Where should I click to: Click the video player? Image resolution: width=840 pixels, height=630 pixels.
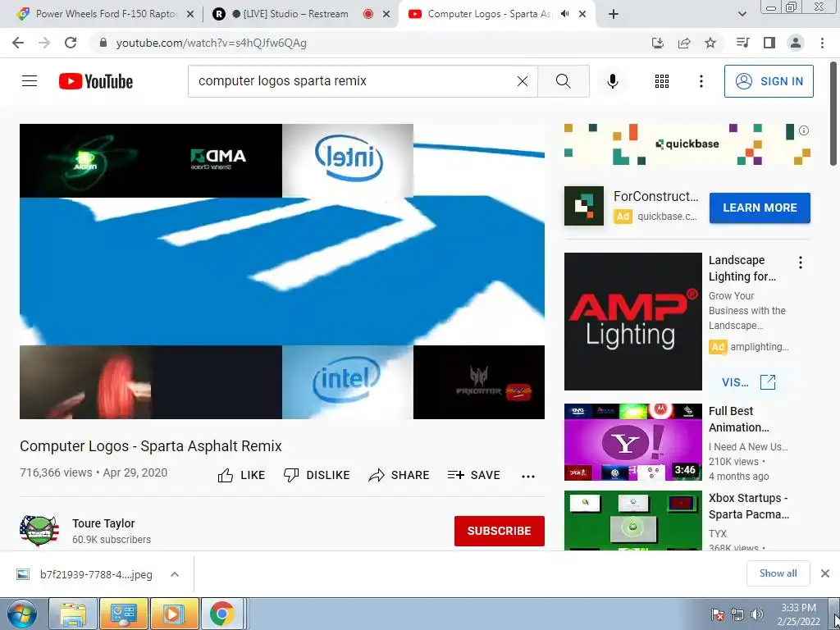(x=282, y=272)
